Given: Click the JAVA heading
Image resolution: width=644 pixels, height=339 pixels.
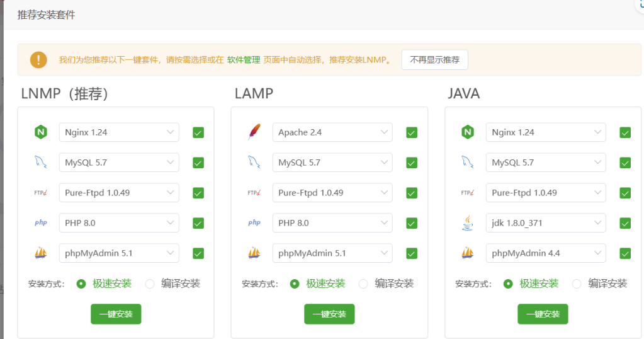Looking at the screenshot, I should tap(464, 94).
